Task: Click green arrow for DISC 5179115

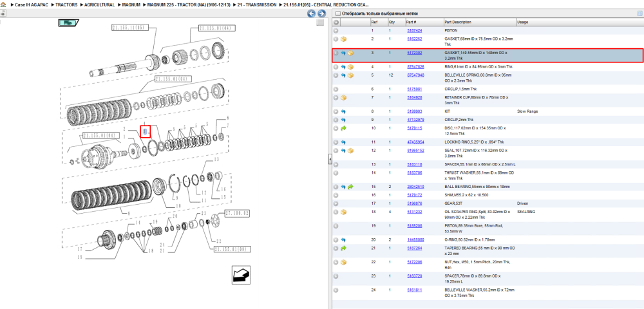Action: (343, 129)
